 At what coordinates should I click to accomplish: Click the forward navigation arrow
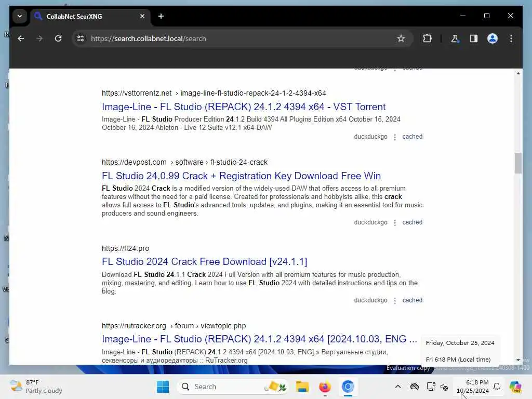coord(39,38)
